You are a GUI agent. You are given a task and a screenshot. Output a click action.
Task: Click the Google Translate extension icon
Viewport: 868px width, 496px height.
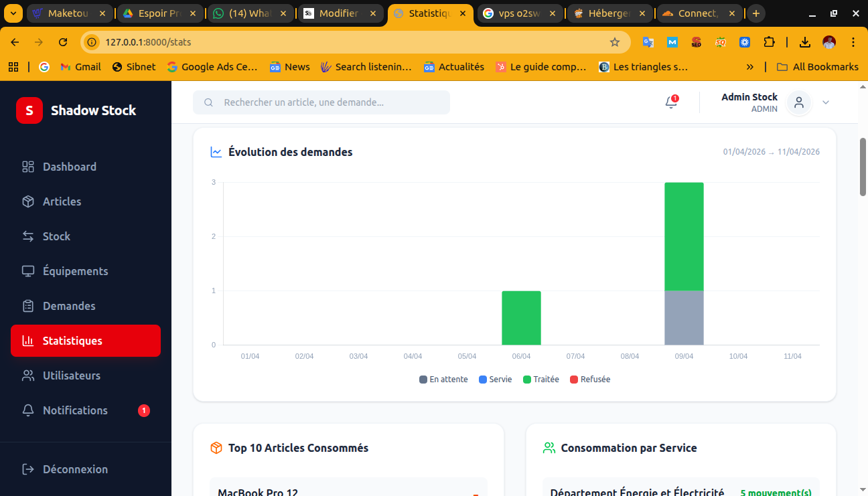[x=648, y=42]
